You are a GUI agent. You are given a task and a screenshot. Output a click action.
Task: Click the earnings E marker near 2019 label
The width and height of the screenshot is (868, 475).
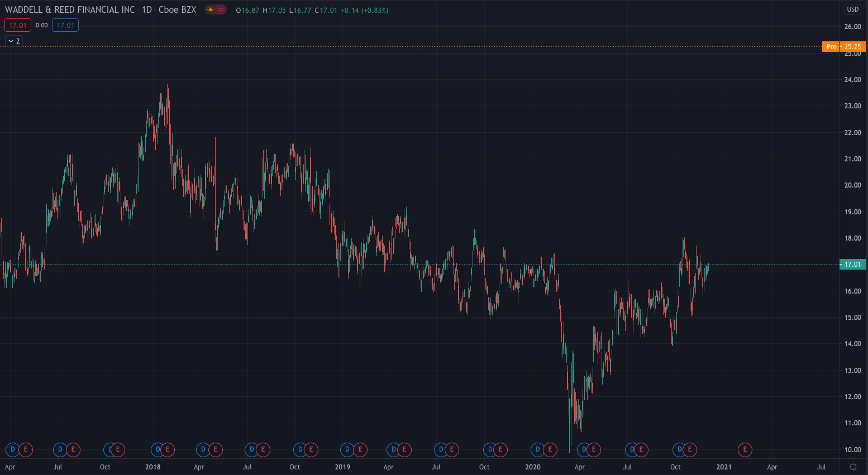360,449
